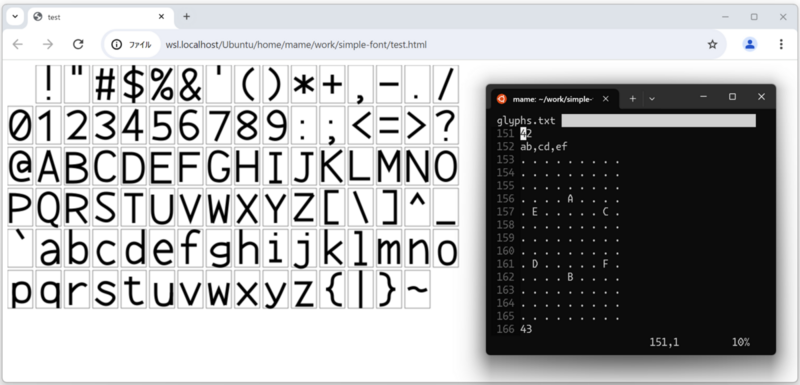Screen dimensions: 800x385
Task: Click the uppercase 'M' glyph box
Action: point(389,166)
